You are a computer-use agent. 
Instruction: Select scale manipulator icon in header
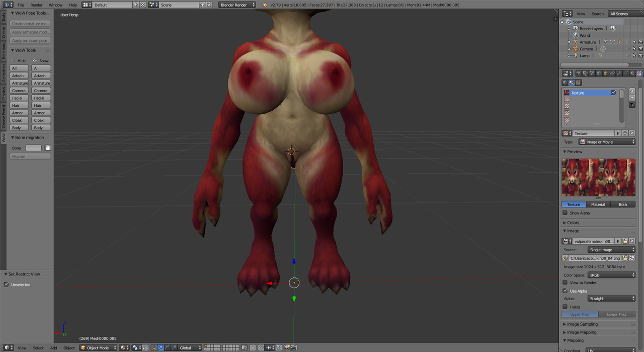[x=174, y=348]
